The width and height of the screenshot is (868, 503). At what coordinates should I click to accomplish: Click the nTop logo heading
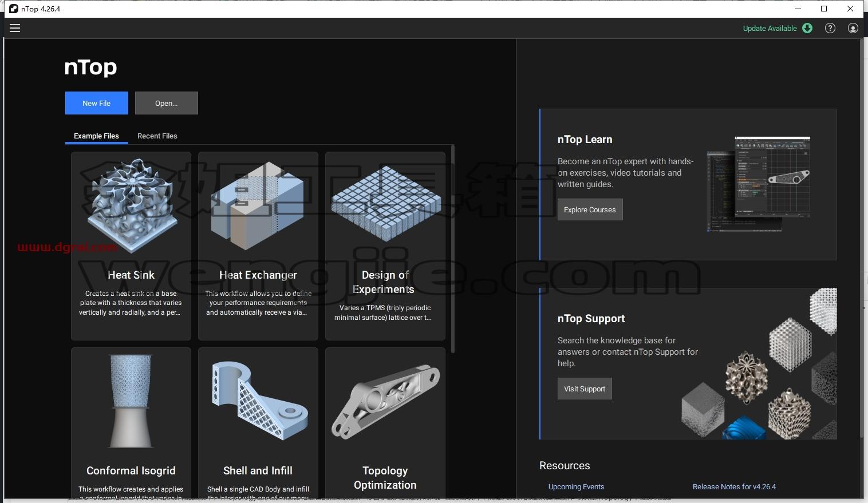tap(90, 68)
